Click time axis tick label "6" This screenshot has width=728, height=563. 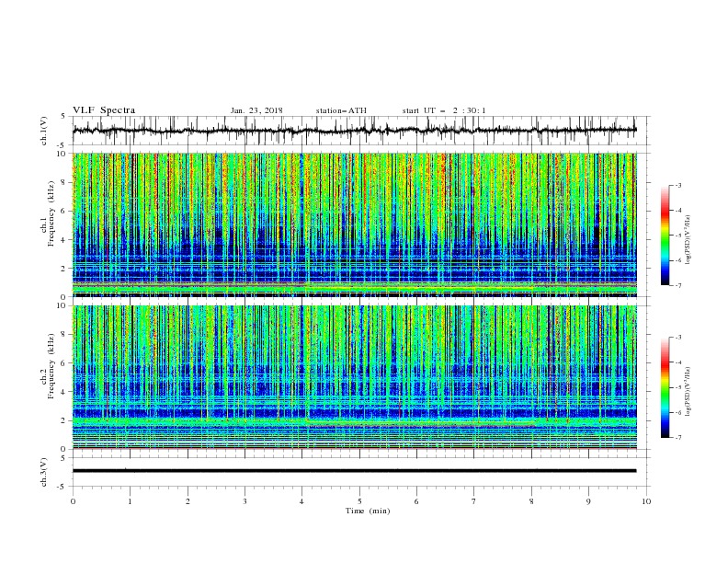click(x=416, y=501)
